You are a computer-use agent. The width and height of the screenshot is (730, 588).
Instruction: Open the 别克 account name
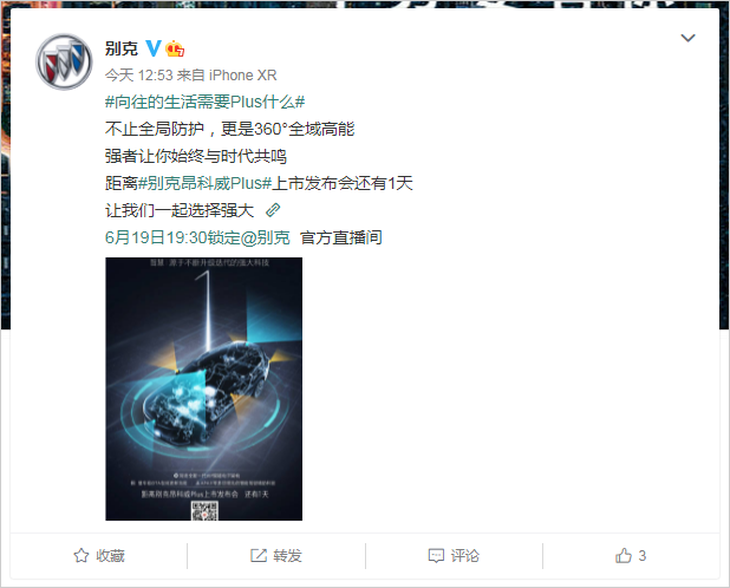[x=121, y=48]
